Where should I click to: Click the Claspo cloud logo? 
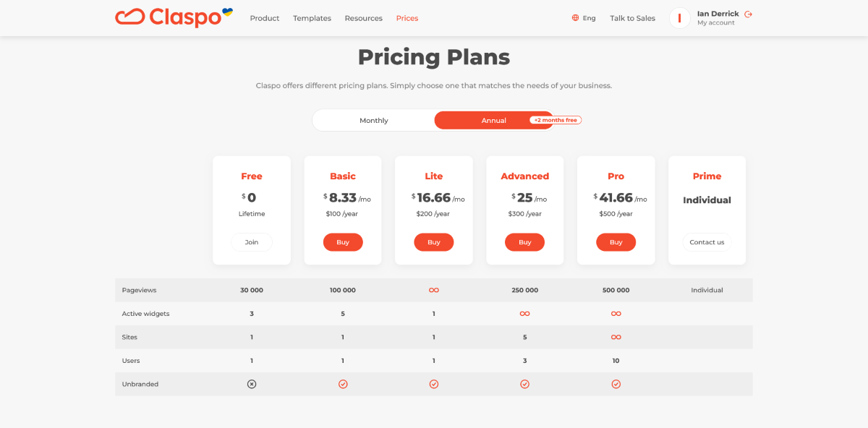point(130,17)
